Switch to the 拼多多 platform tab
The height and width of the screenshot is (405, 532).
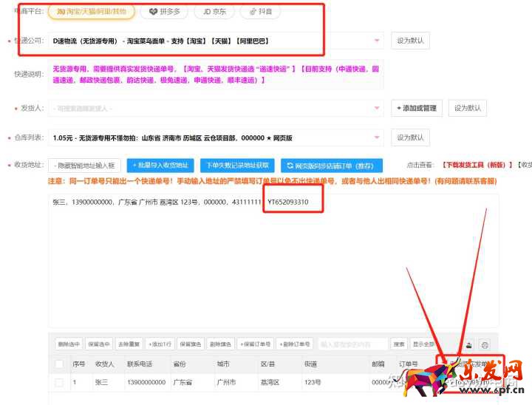[163, 12]
